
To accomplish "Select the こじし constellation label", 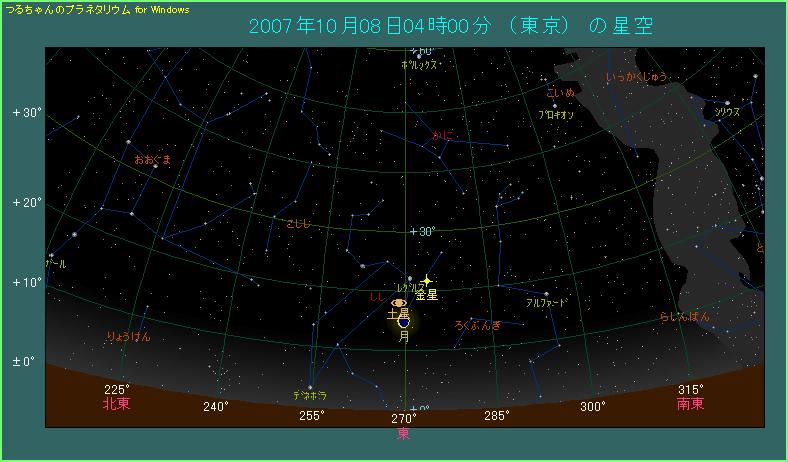I will [298, 223].
